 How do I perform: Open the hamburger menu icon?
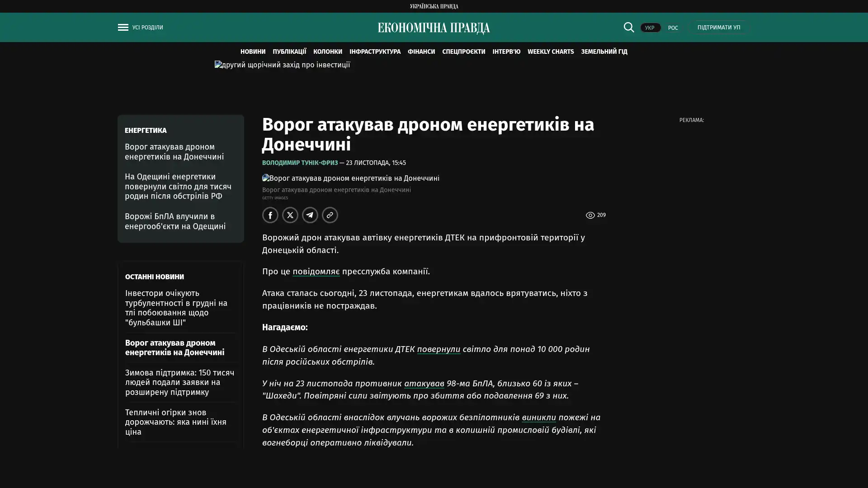123,28
